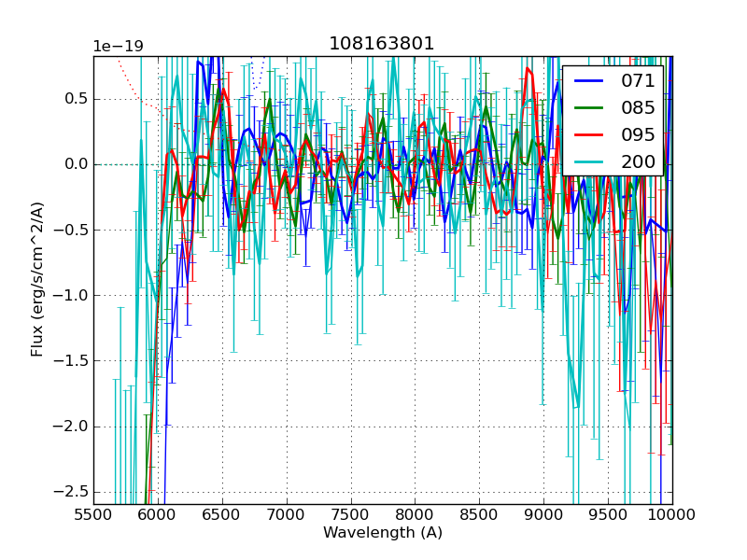The image size is (747, 560).
Task: Select the blue line swatch for 071
Action: coord(589,81)
